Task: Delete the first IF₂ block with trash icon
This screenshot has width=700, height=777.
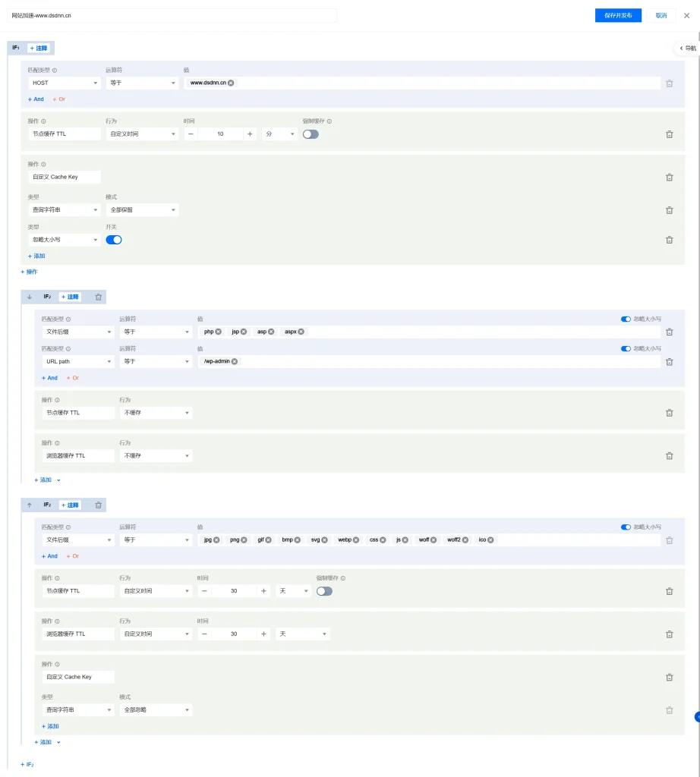Action: click(x=98, y=297)
